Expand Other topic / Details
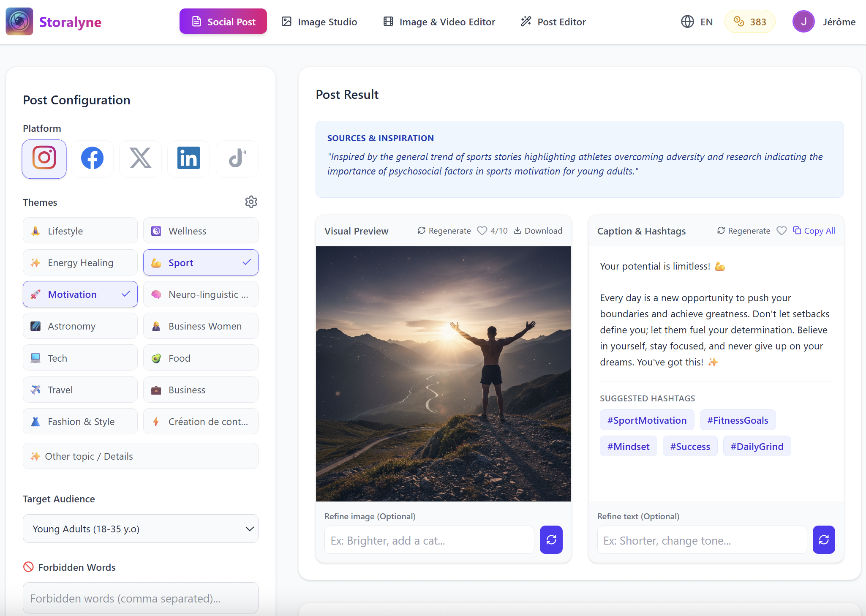Screen dimensions: 866x616 tap(140, 456)
